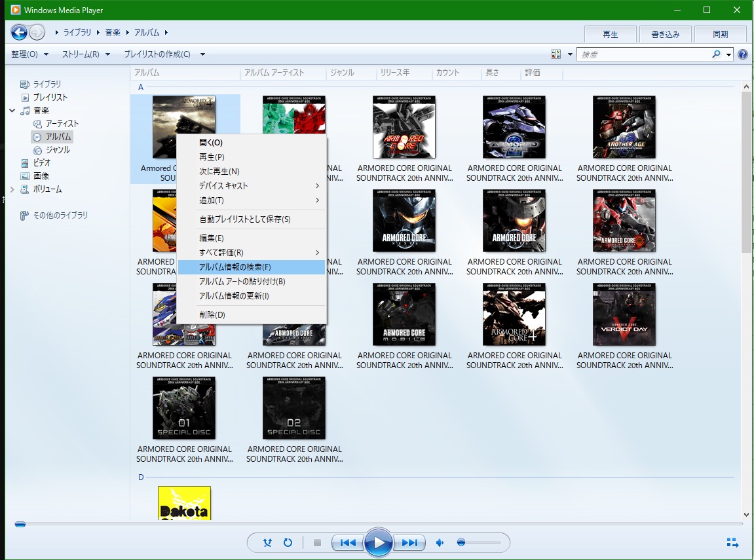This screenshot has width=754, height=560.
Task: Click the volume slider
Action: [x=478, y=543]
